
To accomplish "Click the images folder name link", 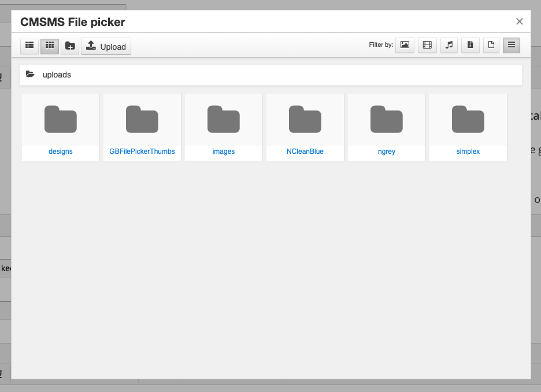I will pos(224,151).
